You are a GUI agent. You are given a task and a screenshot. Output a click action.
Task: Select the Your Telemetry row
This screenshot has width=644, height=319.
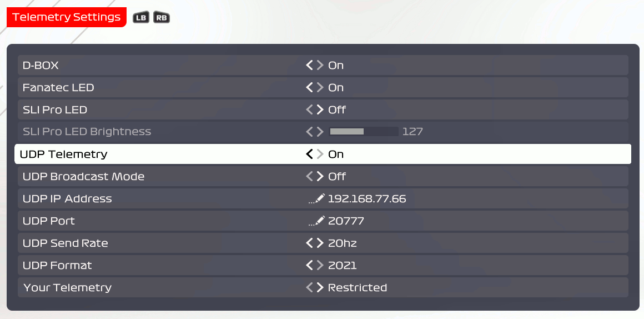click(323, 287)
